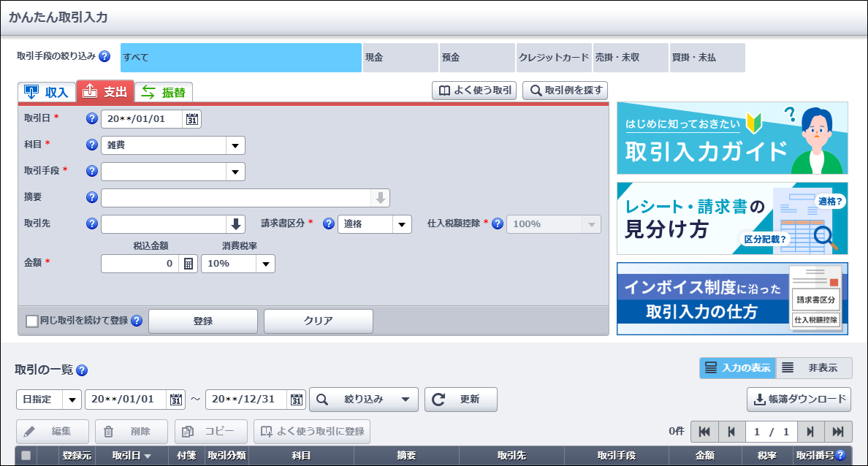Open the calendar picker for 取引日

click(192, 119)
